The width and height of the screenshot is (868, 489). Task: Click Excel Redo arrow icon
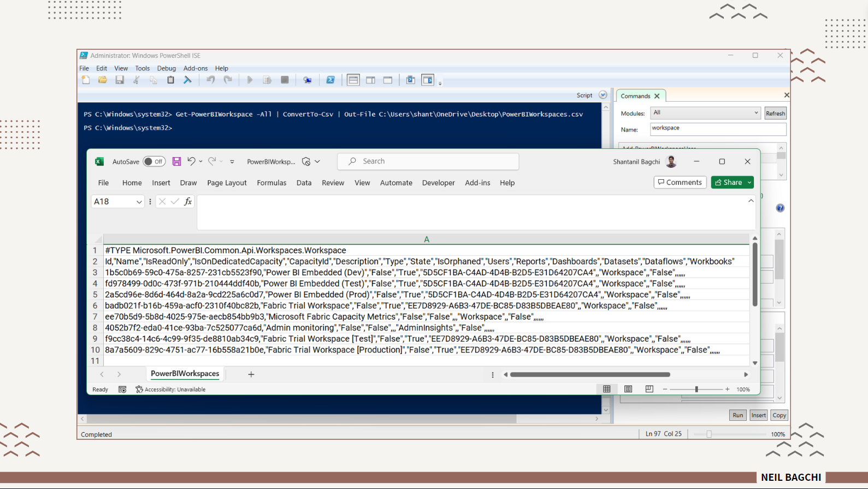(212, 162)
